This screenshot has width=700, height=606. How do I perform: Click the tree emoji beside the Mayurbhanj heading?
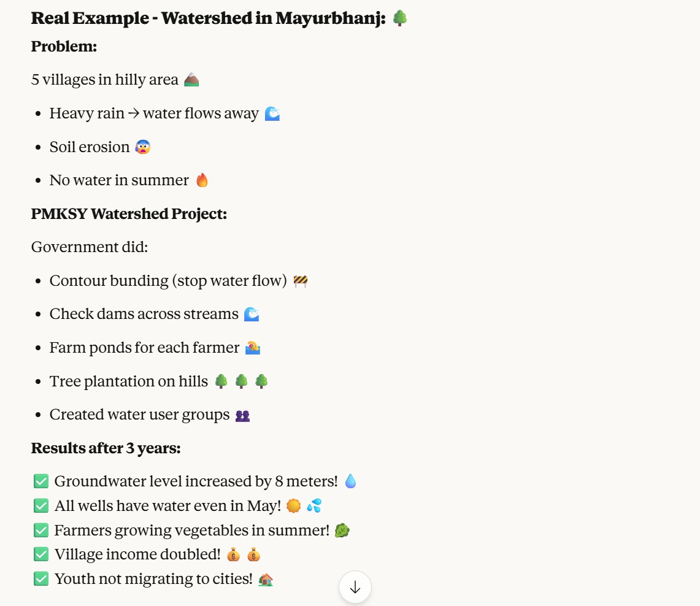[400, 18]
